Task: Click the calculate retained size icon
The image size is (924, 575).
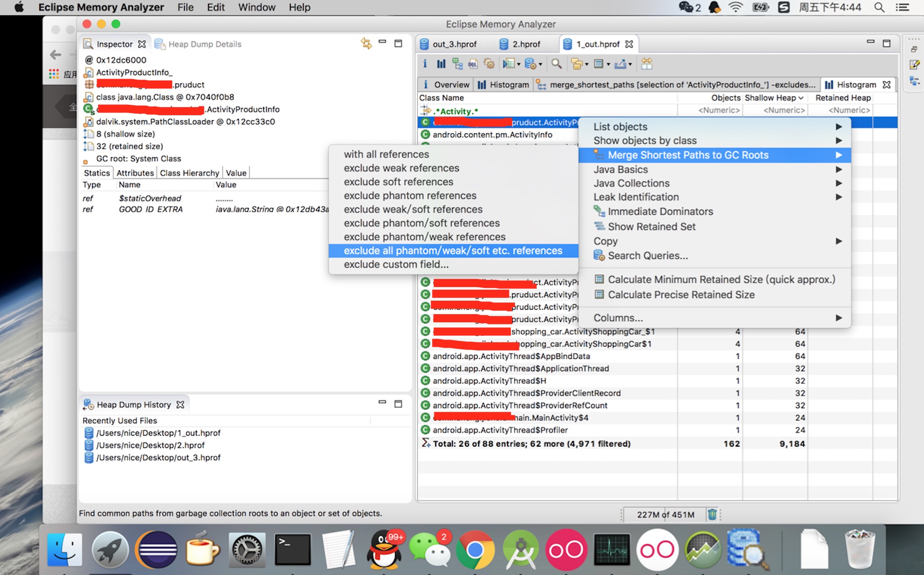Action: pos(599,64)
